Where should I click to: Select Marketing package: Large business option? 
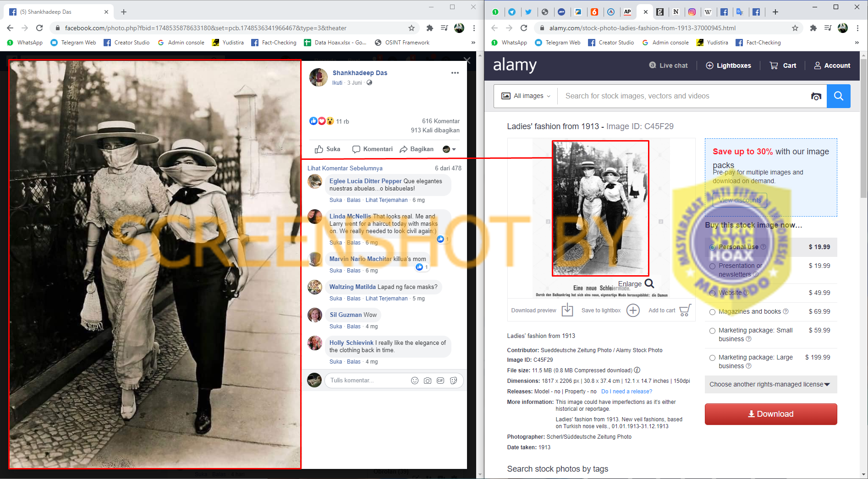click(712, 358)
